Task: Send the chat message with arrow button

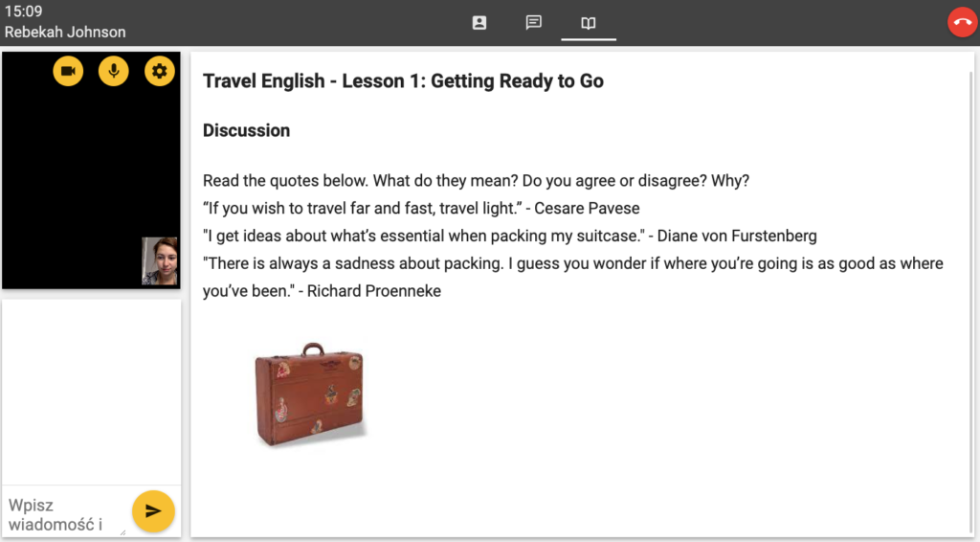Action: 153,511
